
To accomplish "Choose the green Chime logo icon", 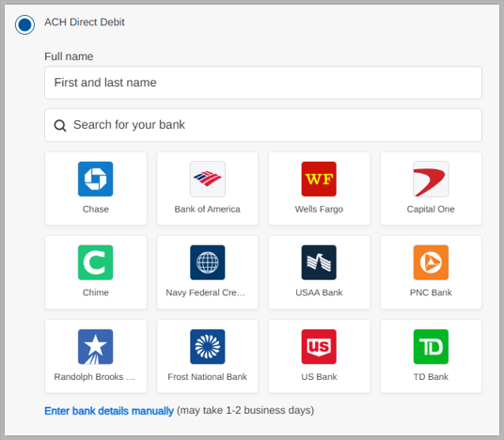I will pyautogui.click(x=96, y=262).
